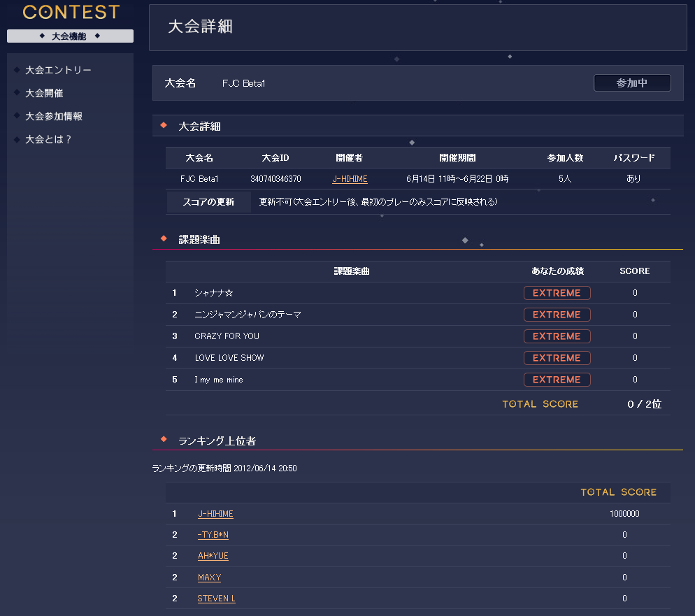Screen dimensions: 695x616
Task: Click the orange diamond beside 課題楽曲 heading
Action: click(x=164, y=239)
